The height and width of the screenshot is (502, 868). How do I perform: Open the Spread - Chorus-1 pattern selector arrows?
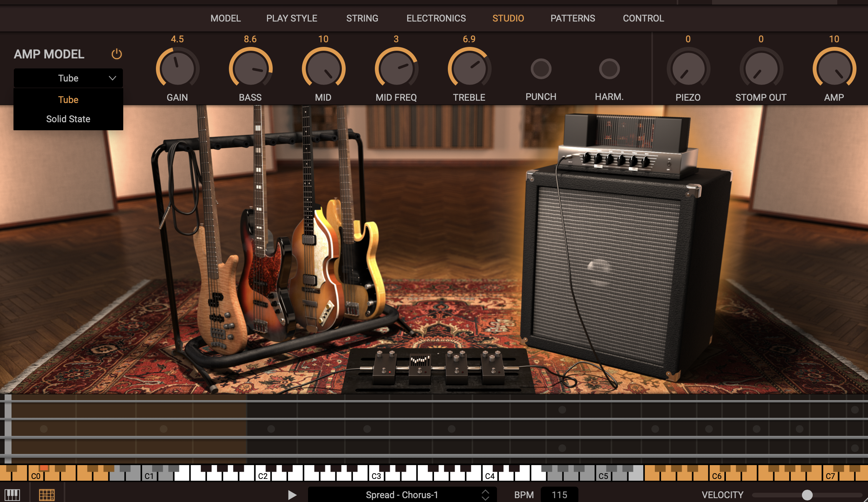(x=485, y=495)
